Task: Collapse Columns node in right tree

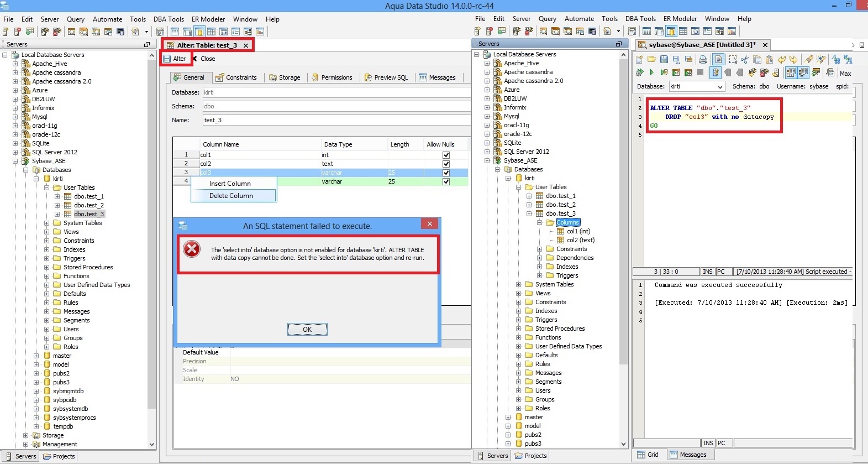Action: pyautogui.click(x=540, y=222)
